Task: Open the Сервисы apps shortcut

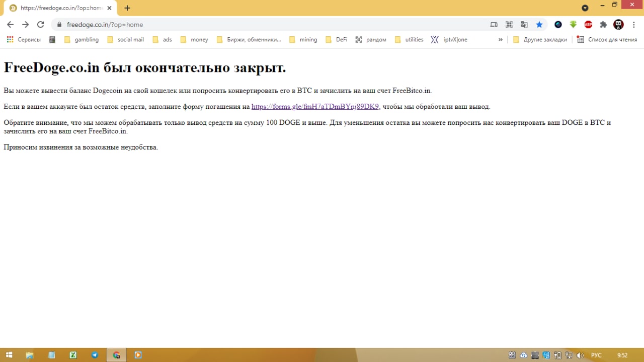Action: pos(24,39)
